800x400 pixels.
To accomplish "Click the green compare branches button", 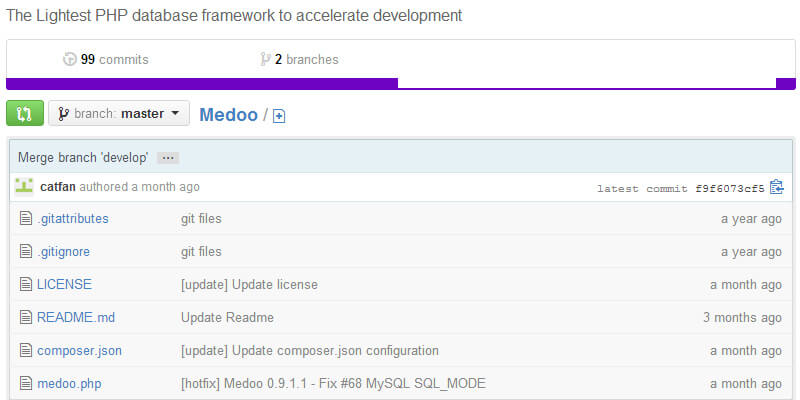I will pos(25,113).
